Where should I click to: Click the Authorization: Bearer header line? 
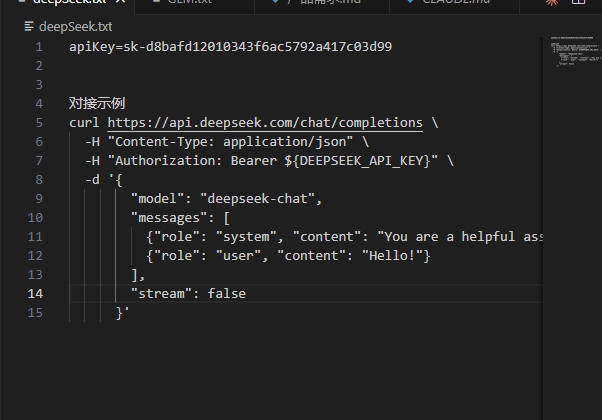point(269,161)
